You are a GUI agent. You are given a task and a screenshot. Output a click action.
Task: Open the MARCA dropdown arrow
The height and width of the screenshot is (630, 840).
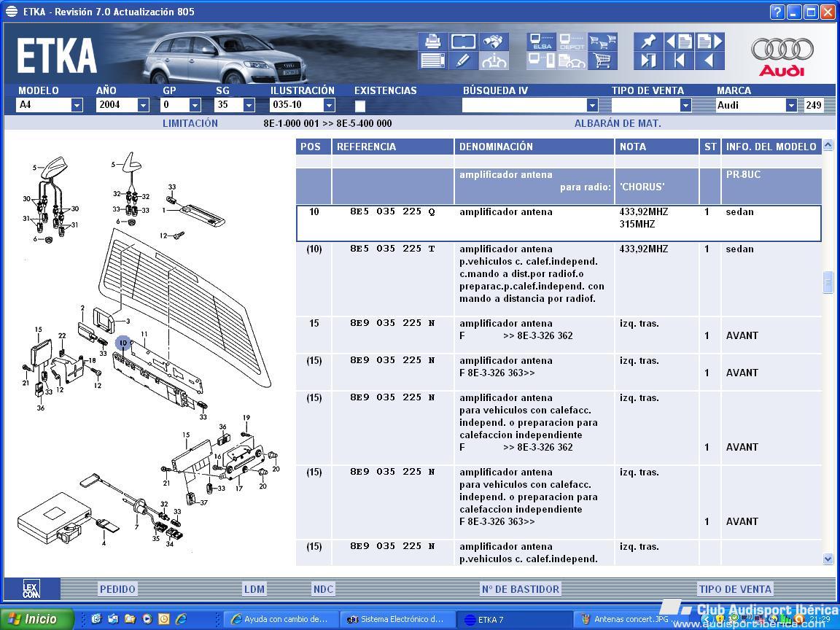coord(791,105)
